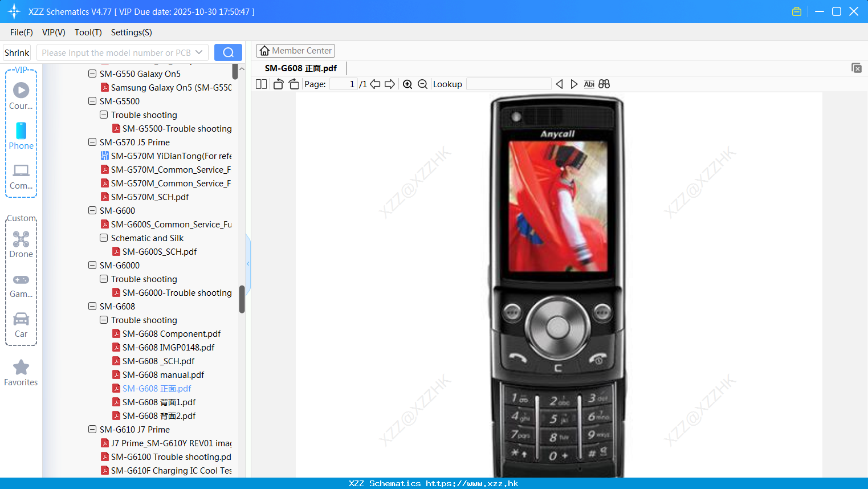Click the Shrink button
The width and height of the screenshot is (868, 489).
tap(17, 52)
